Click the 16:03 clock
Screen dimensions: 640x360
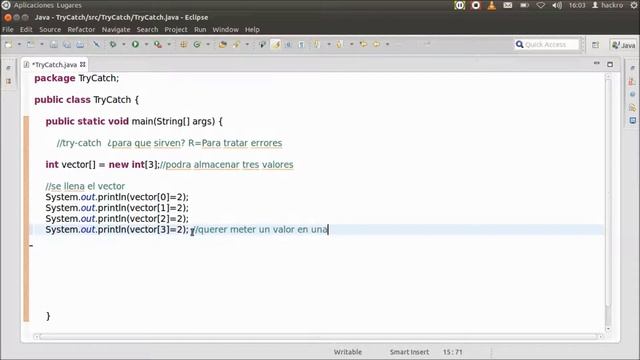(x=577, y=5)
